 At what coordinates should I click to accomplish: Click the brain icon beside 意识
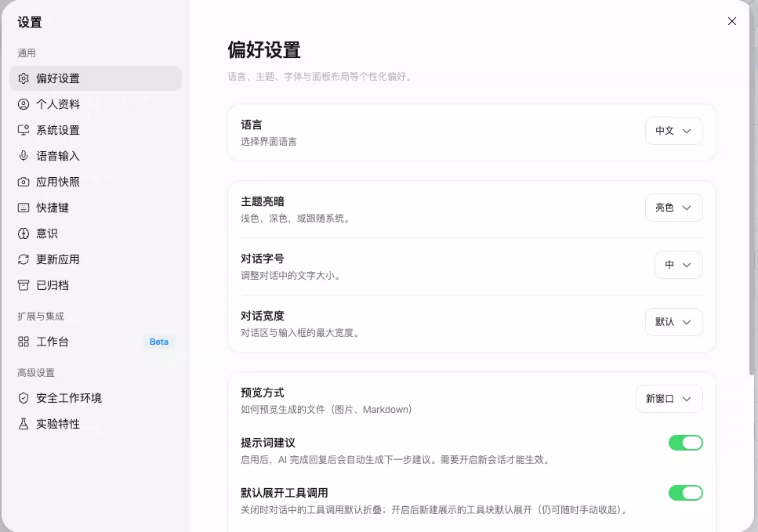24,233
